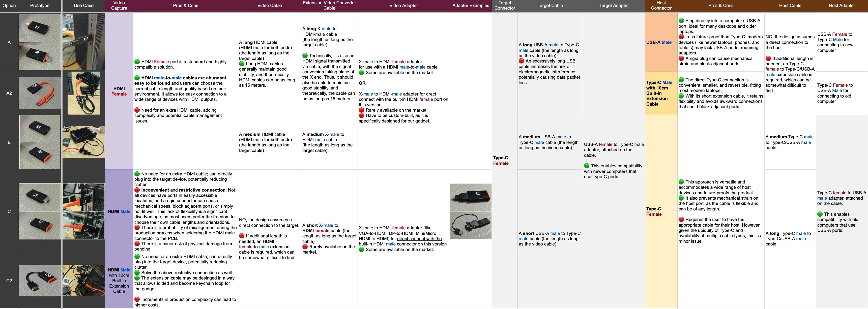This screenshot has height=309, width=868.
Task: Click the Video Capture column header
Action: [x=119, y=5]
